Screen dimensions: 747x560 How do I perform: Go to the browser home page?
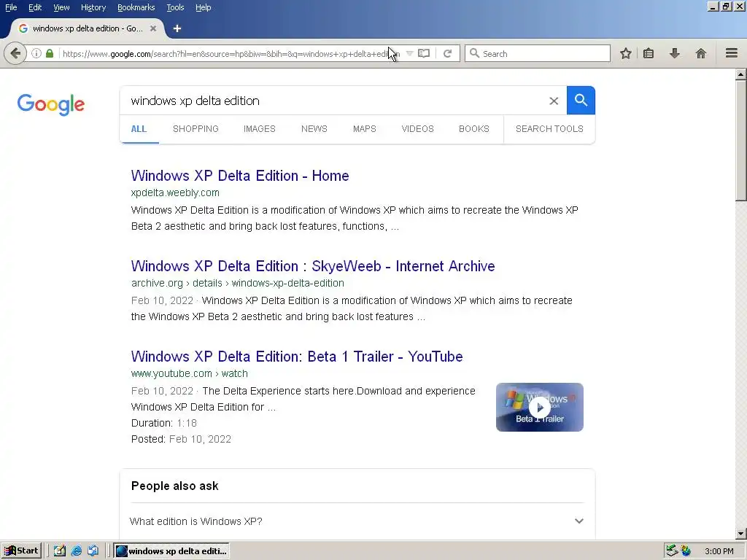(701, 53)
